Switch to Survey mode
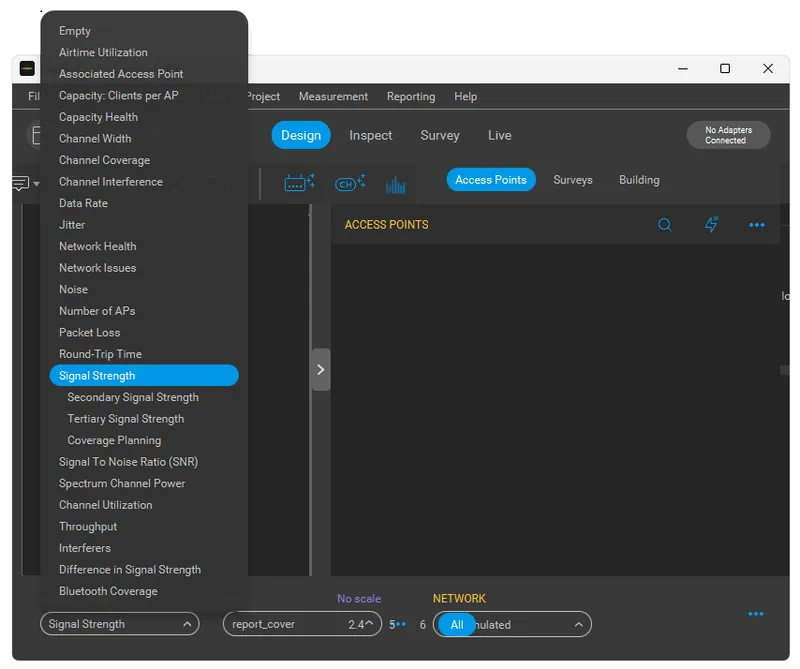Screen dimensions: 800x669 [440, 135]
